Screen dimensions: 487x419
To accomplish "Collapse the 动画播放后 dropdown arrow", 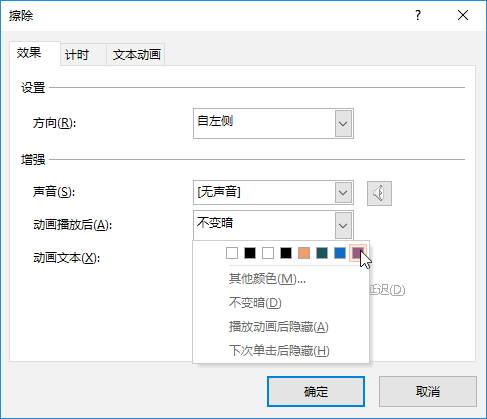I will [343, 226].
